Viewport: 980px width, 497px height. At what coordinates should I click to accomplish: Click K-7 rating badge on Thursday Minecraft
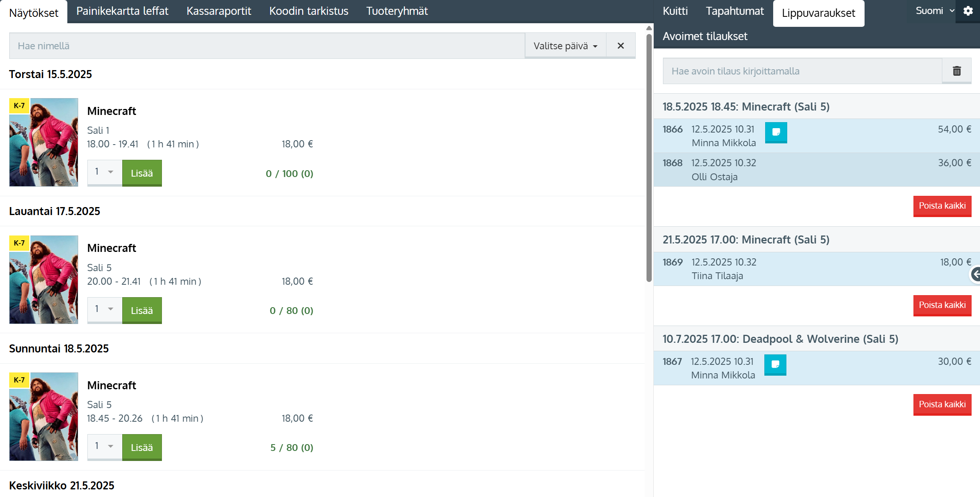(19, 106)
